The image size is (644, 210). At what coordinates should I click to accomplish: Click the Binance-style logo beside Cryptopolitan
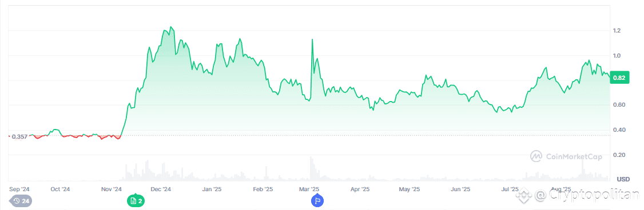[x=523, y=196]
